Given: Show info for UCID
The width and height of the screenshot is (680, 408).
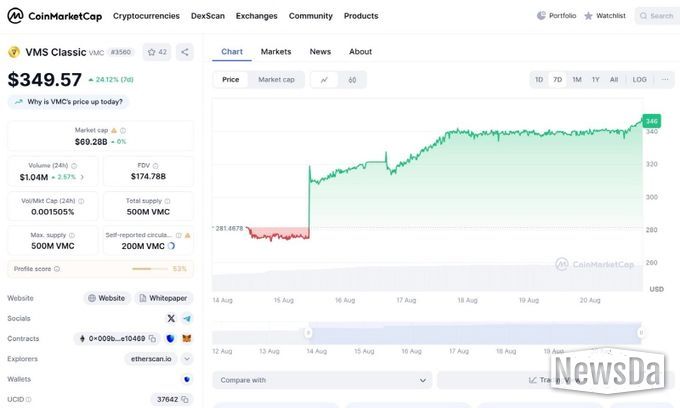Looking at the screenshot, I should point(29,399).
